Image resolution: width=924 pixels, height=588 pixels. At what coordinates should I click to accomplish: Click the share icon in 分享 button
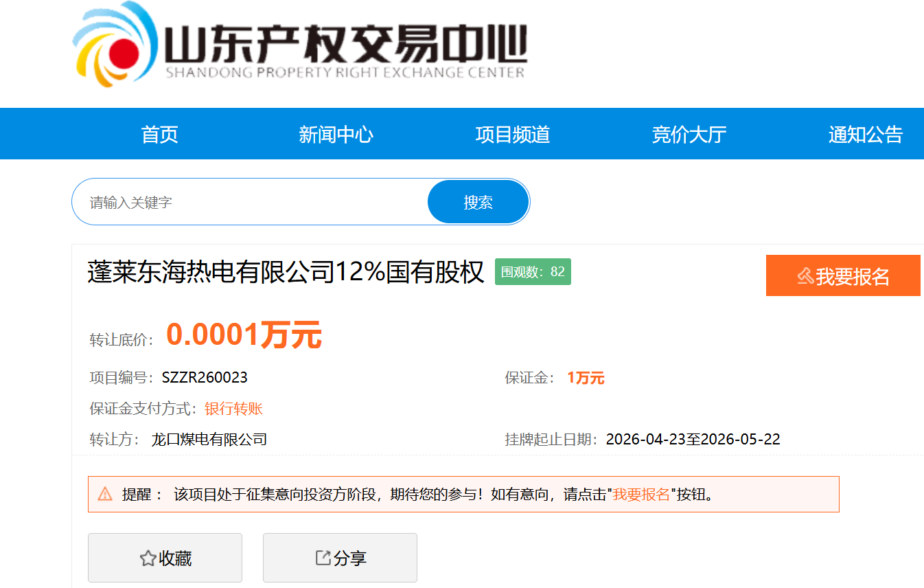tap(323, 558)
